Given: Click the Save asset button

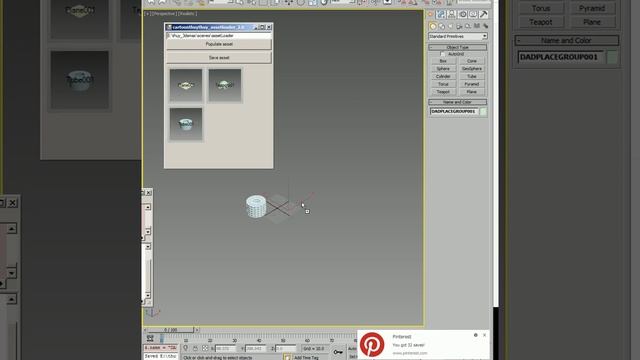Looking at the screenshot, I should [219, 58].
